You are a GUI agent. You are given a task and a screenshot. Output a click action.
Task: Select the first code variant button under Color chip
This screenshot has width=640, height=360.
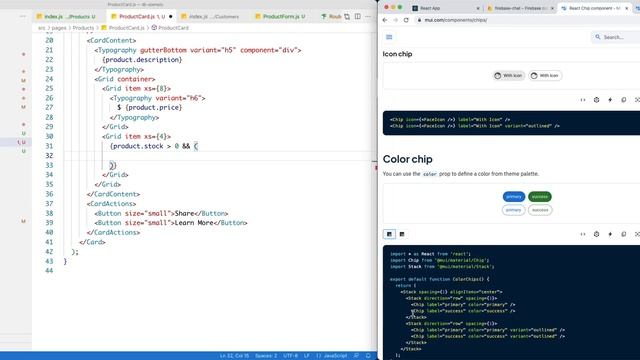tap(389, 234)
